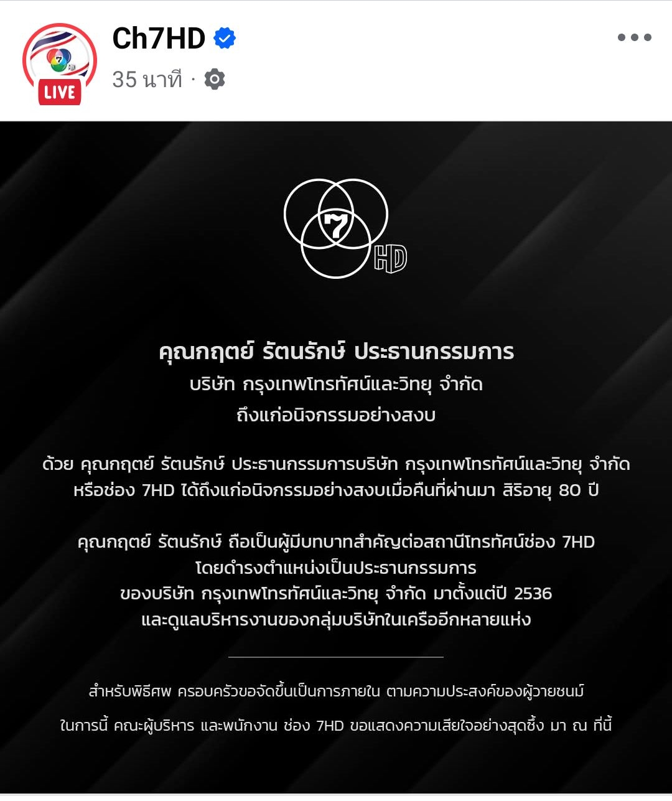This screenshot has height=801, width=672.
Task: Click the line mentioning "มาตั้งแต่ปี 2536"
Action: 336,594
